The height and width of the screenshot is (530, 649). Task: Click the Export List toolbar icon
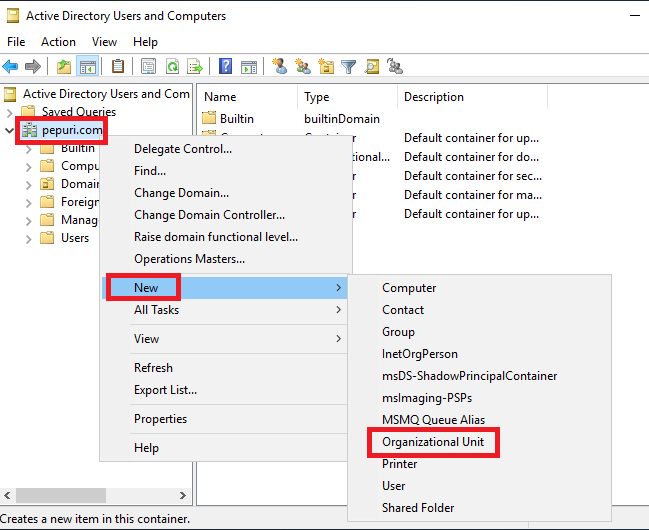pos(195,66)
